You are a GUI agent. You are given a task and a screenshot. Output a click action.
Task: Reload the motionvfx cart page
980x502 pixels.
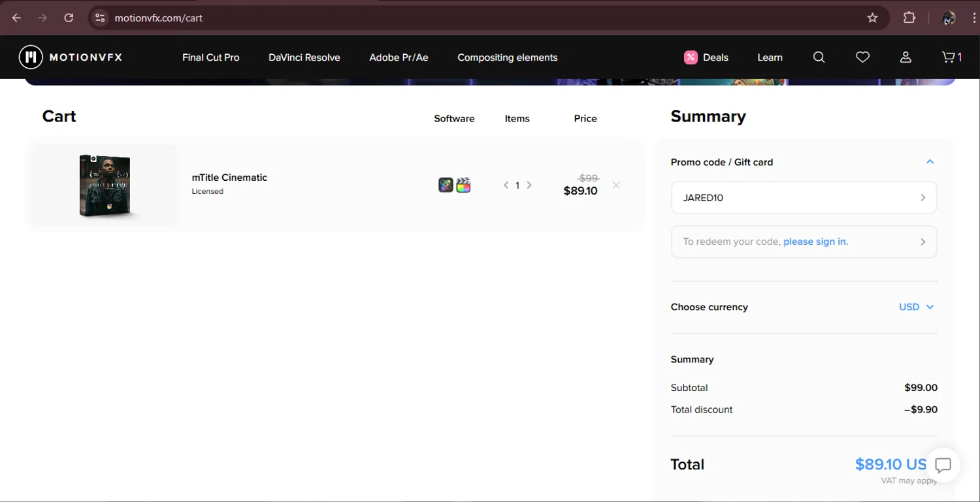tap(69, 18)
